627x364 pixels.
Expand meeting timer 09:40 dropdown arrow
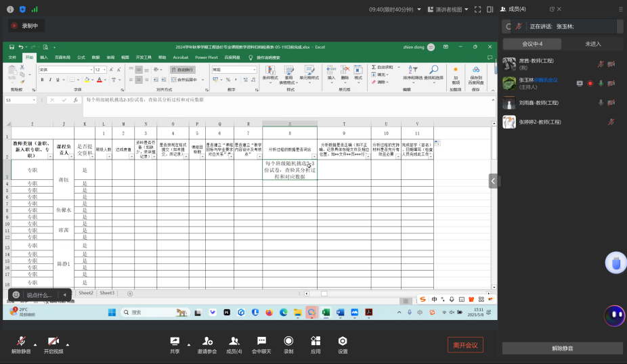pyautogui.click(x=419, y=9)
